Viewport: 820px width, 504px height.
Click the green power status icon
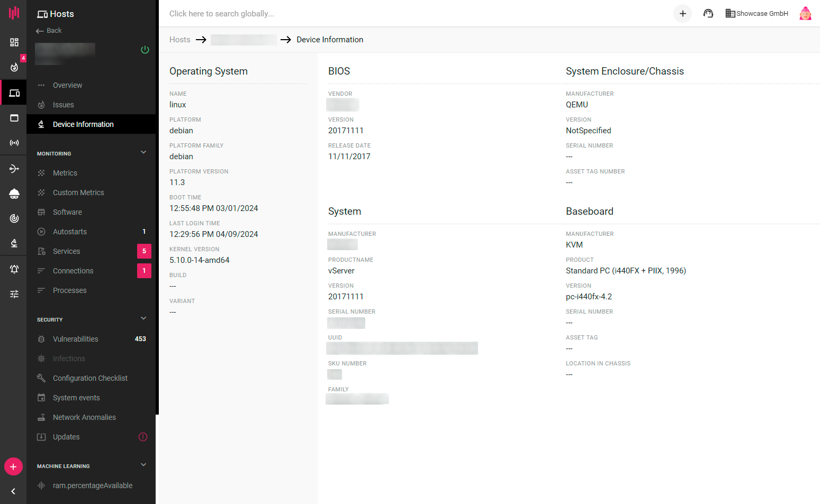[x=145, y=50]
